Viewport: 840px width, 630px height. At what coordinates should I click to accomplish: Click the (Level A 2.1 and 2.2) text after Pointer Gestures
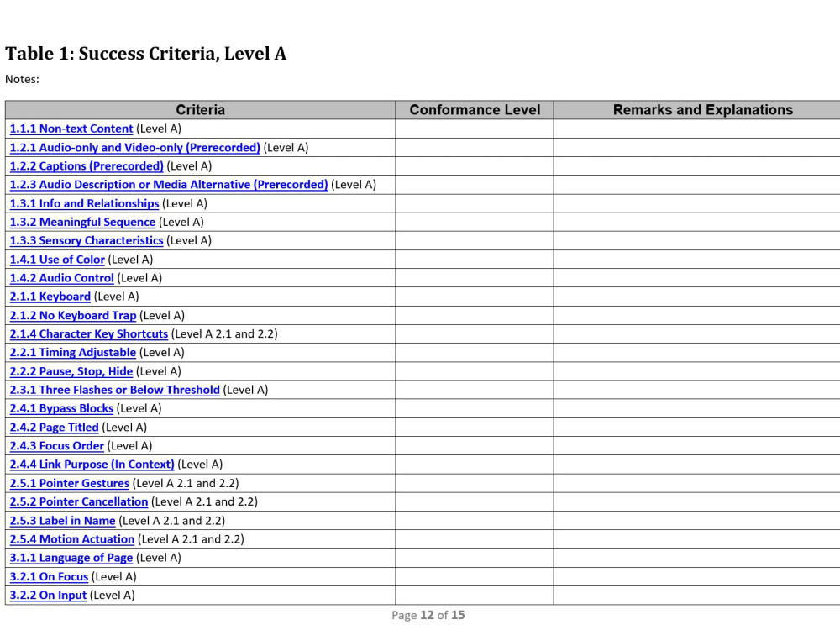click(x=186, y=483)
